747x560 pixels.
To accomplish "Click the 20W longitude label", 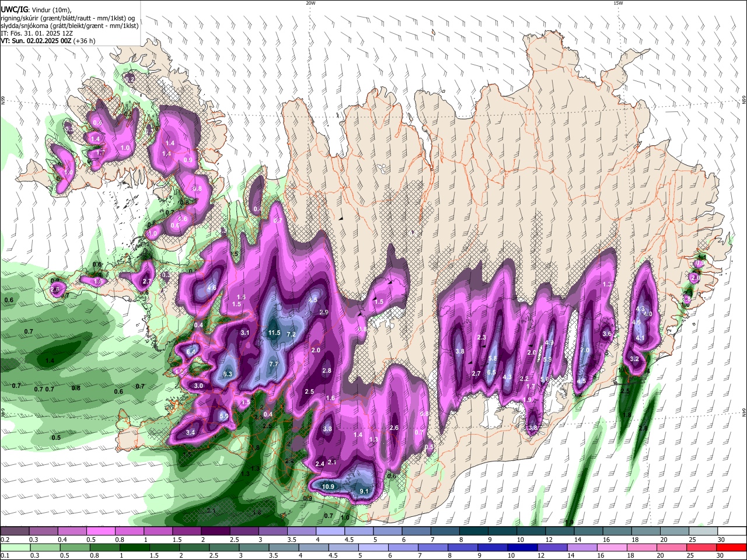I will [310, 3].
